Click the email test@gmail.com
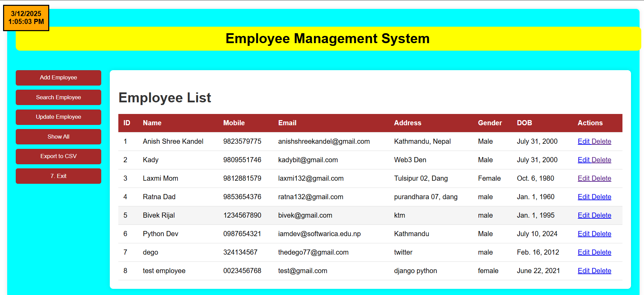The image size is (644, 295). 303,271
